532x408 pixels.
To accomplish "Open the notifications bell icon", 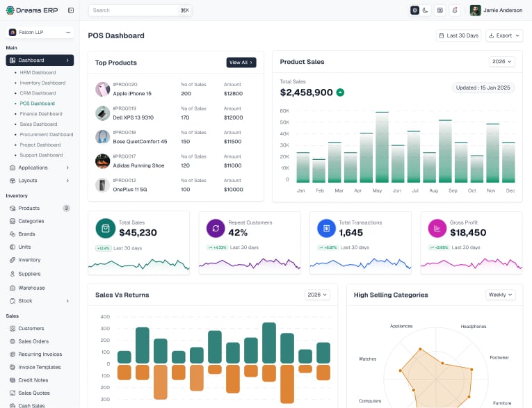I will pos(455,10).
